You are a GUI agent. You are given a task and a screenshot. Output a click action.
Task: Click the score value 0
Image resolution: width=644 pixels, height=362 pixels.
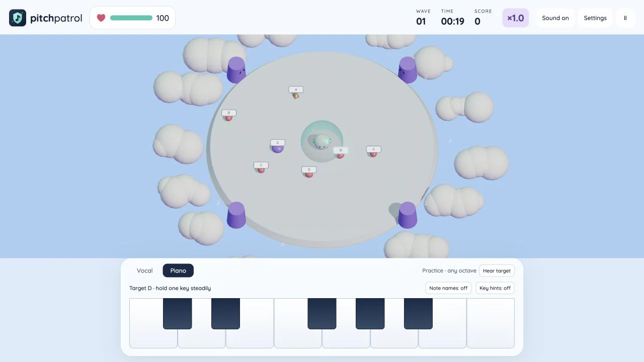click(x=477, y=21)
